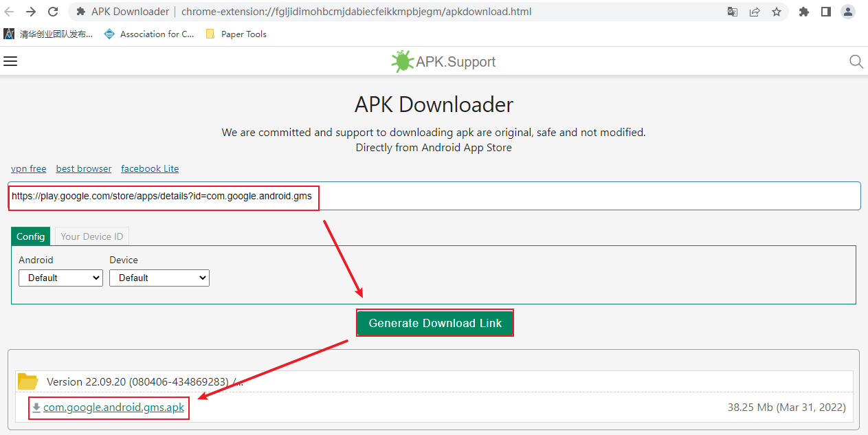Click the Generate Download Link button
Image resolution: width=868 pixels, height=435 pixels.
click(x=435, y=323)
